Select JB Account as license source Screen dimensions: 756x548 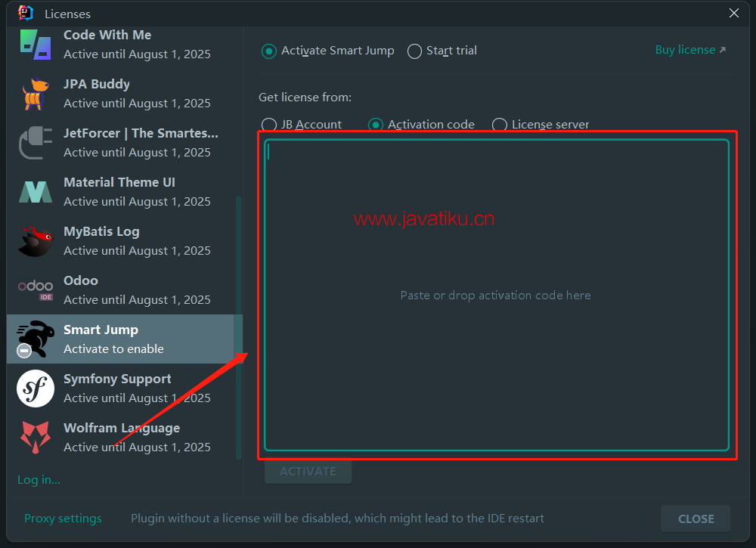269,125
